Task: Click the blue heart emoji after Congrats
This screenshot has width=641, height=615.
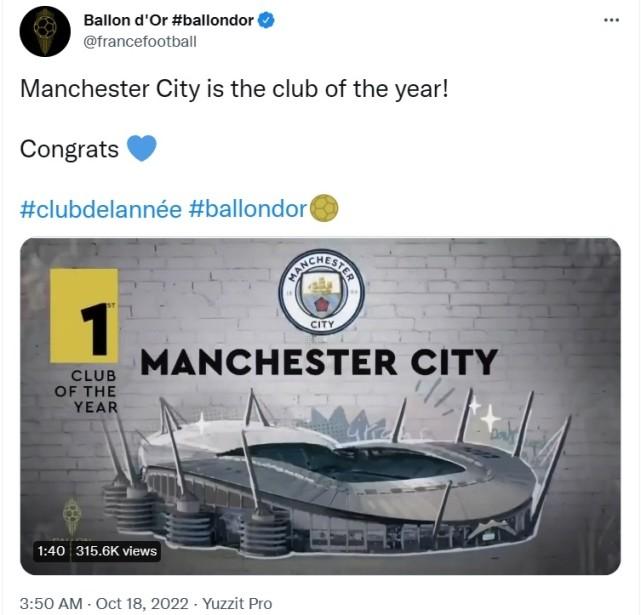Action: point(142,149)
